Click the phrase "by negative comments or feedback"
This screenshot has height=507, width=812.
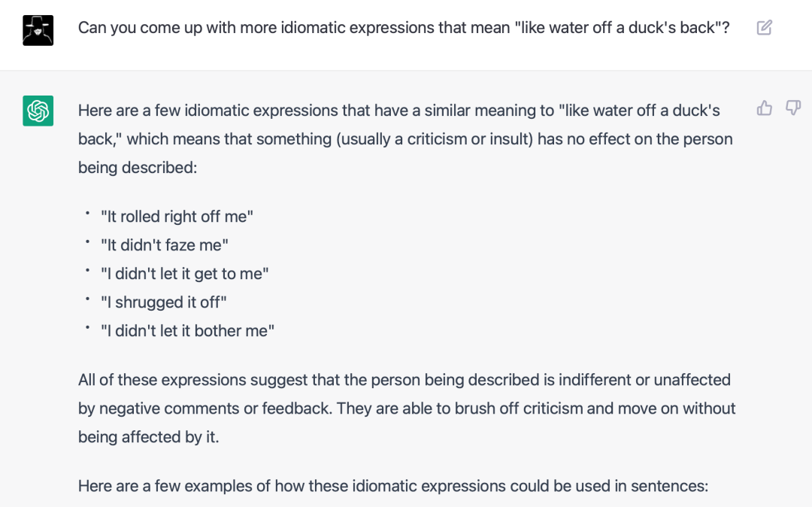click(x=203, y=408)
